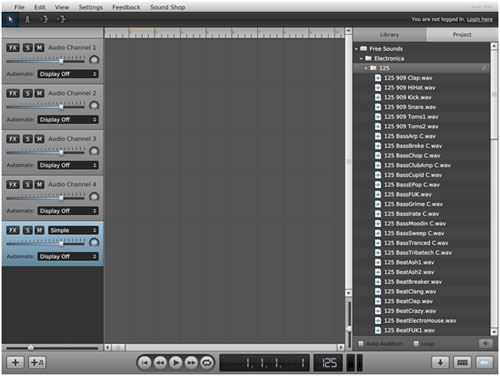The width and height of the screenshot is (500, 376).
Task: Open the File menu
Action: tap(19, 7)
